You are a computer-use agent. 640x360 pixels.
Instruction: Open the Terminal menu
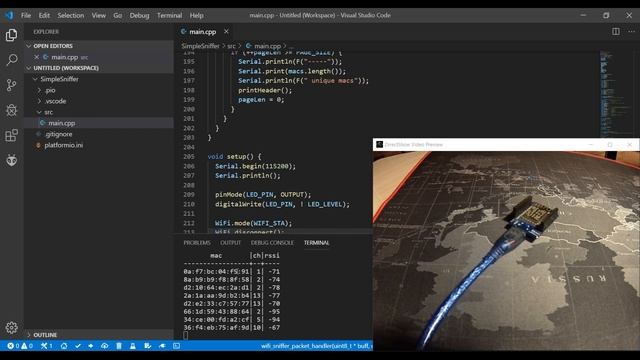[x=169, y=15]
